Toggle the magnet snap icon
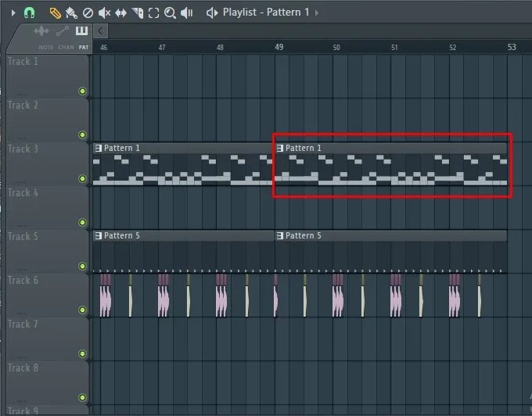The height and width of the screenshot is (416, 532). 29,13
